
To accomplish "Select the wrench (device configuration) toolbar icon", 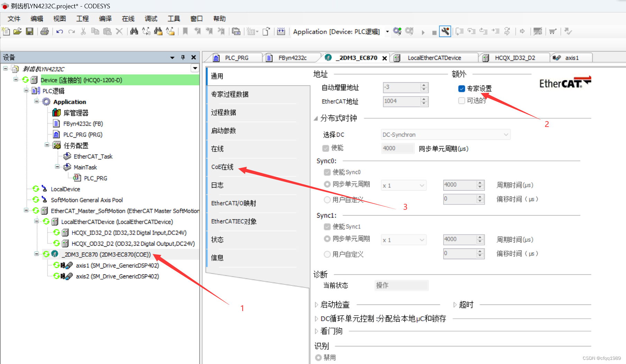I will coord(445,31).
